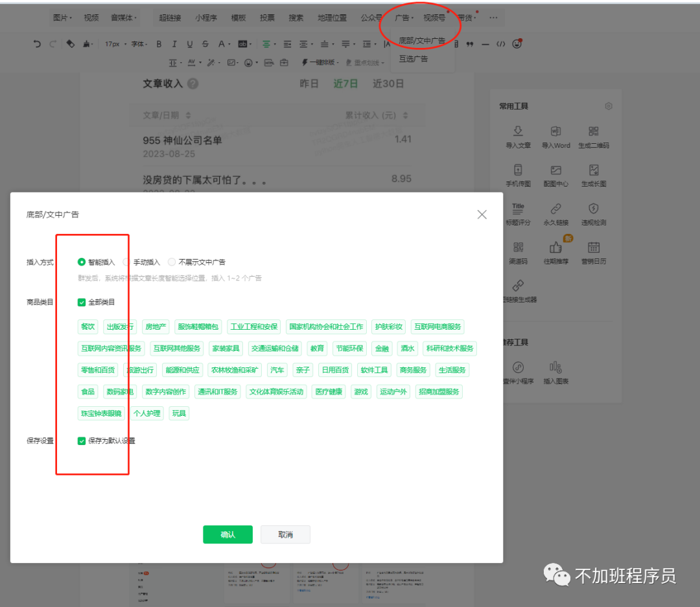Select the format eraser icon
This screenshot has height=607, width=700.
70,44
